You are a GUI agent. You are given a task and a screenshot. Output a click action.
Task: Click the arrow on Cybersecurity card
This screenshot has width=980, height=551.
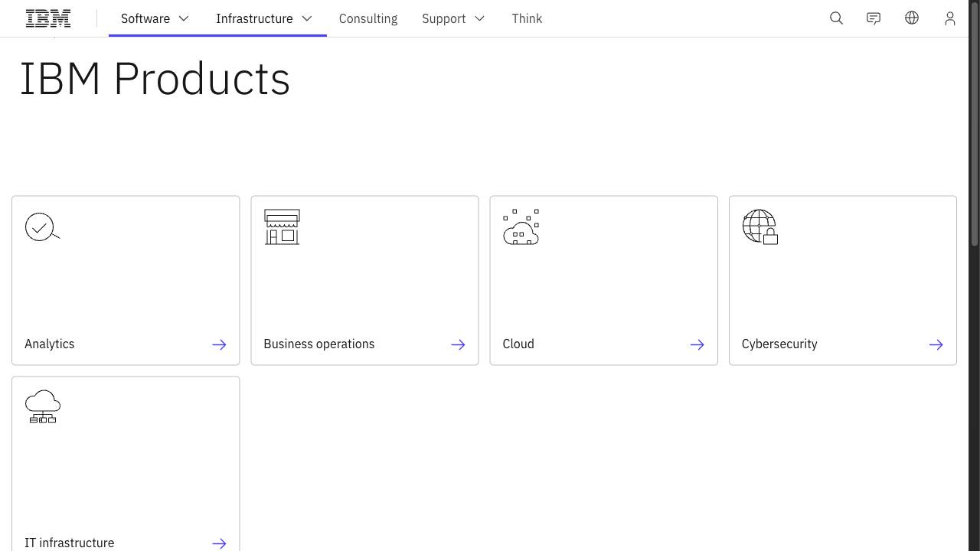(936, 344)
